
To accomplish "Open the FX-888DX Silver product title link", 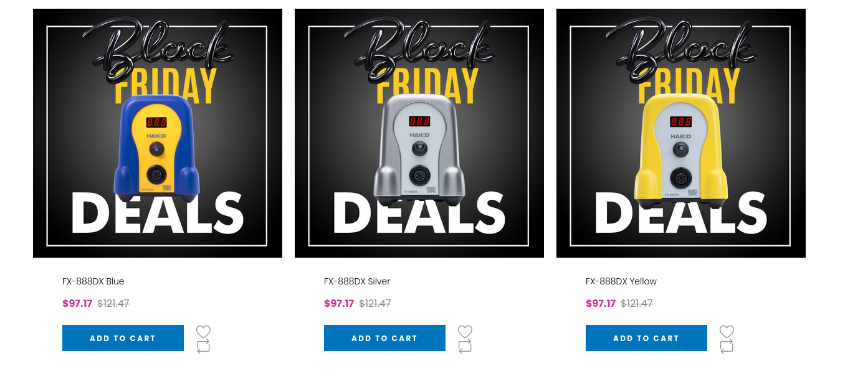I will [357, 281].
